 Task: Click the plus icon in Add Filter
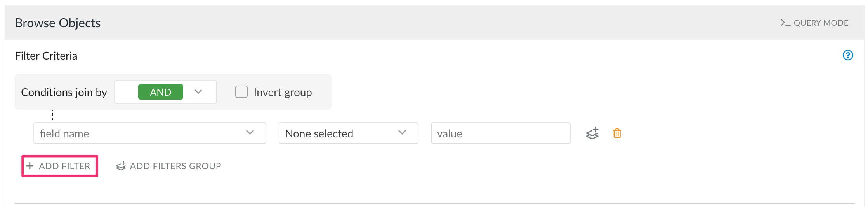[30, 166]
